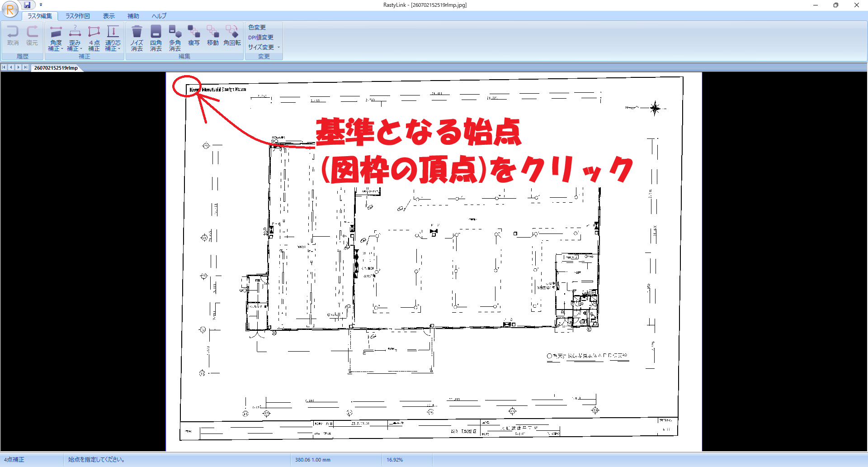The image size is (868, 467).
Task: Click the north compass symbol on drawing
Action: [655, 108]
